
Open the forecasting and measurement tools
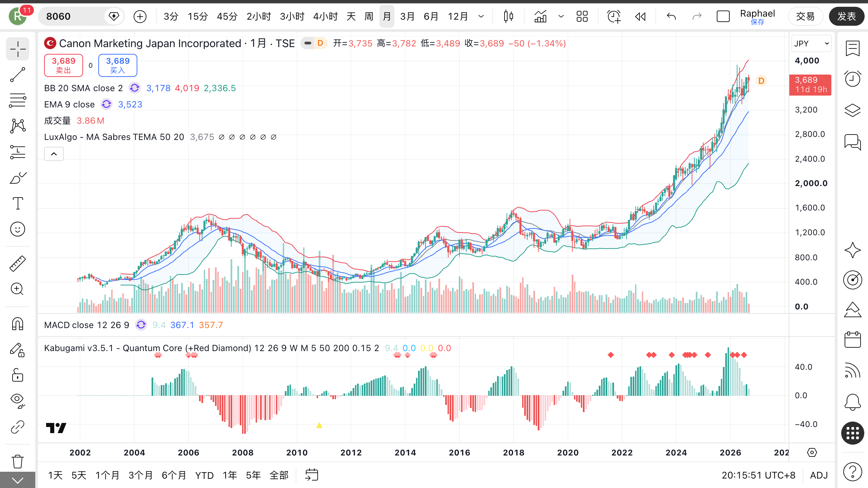tap(18, 152)
